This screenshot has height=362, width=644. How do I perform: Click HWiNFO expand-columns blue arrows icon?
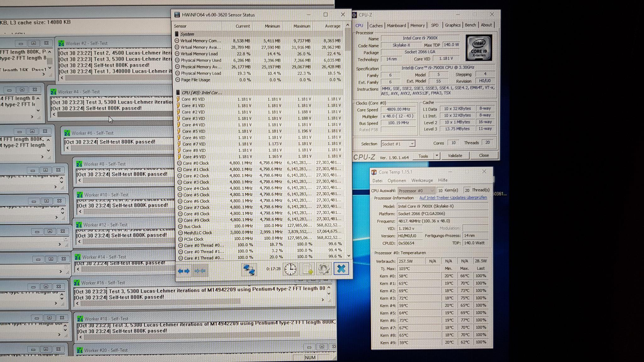pyautogui.click(x=184, y=271)
